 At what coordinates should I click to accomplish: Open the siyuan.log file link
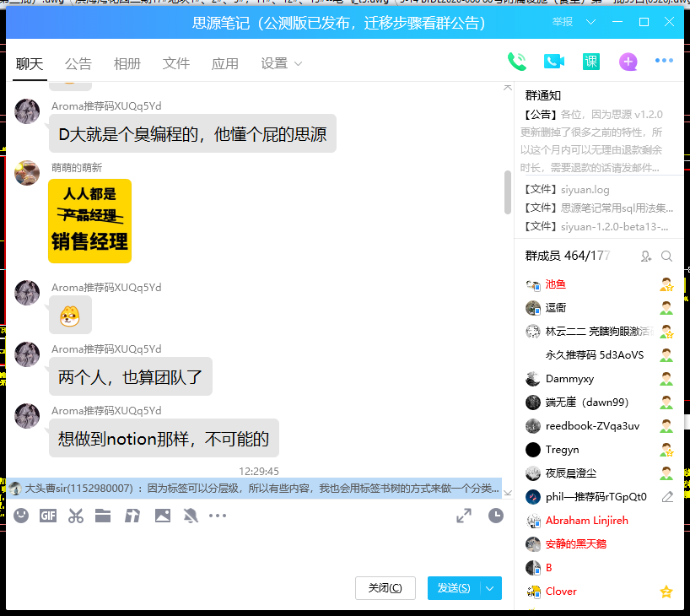(x=584, y=190)
